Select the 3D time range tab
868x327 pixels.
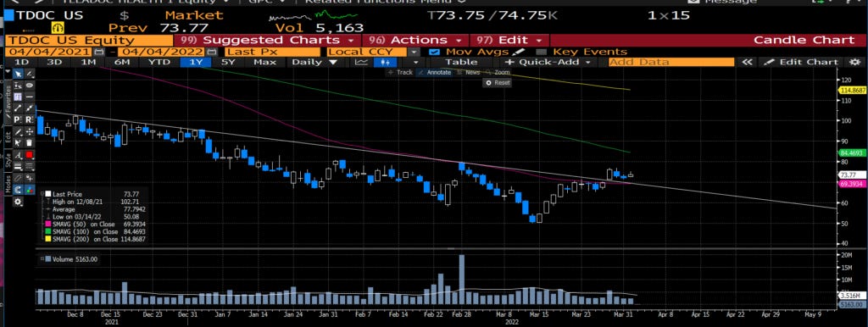[54, 62]
